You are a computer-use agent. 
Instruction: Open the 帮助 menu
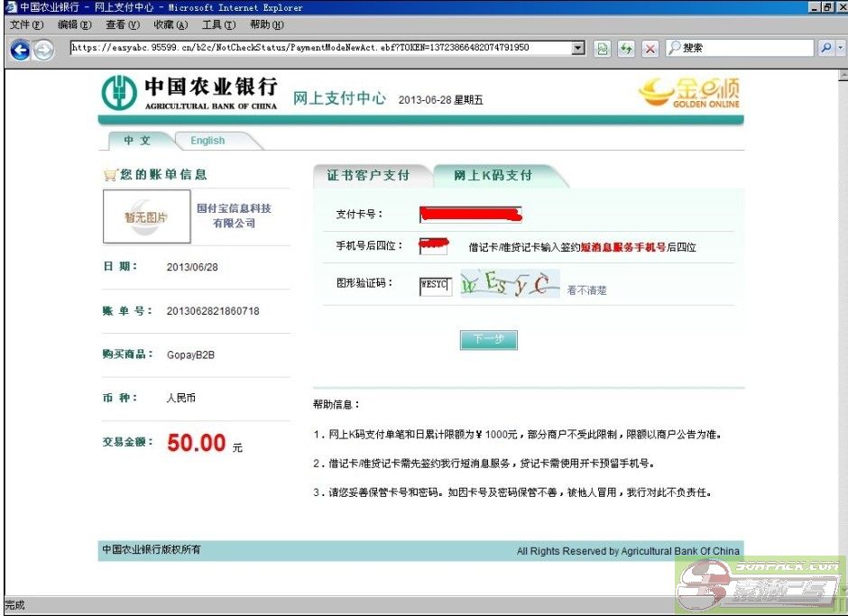pos(267,25)
